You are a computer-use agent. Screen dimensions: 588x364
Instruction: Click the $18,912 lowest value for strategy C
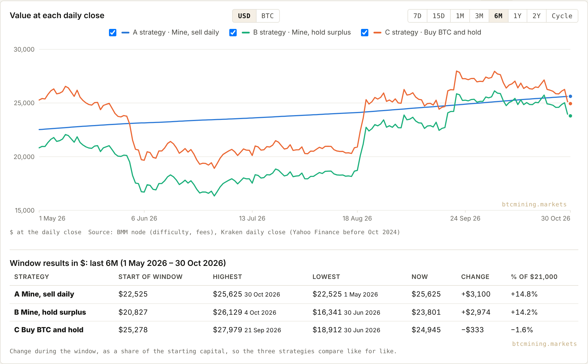(x=327, y=330)
